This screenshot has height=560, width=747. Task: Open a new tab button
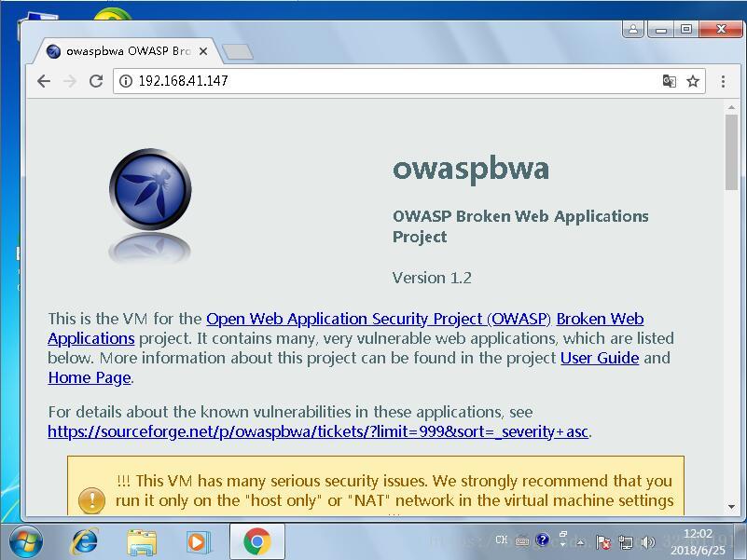[x=238, y=52]
